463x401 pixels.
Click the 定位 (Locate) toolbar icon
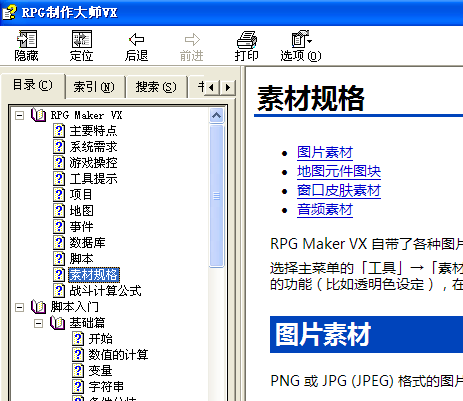pyautogui.click(x=82, y=39)
